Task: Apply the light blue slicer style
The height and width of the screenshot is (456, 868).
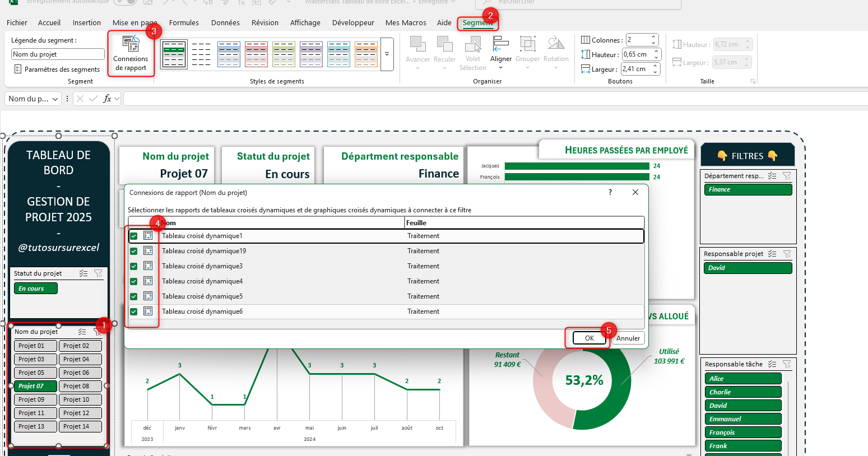Action: pos(229,54)
